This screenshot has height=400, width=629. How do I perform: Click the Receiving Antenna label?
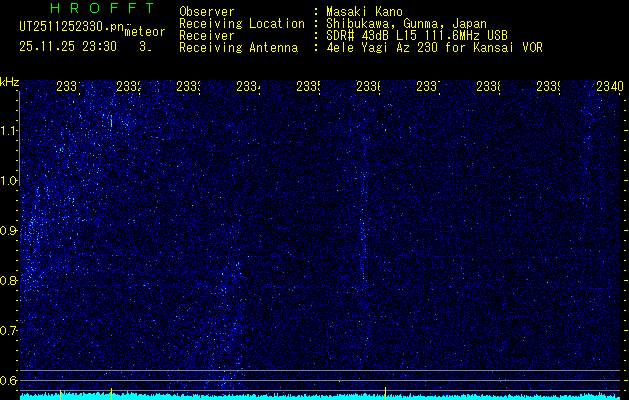click(238, 48)
